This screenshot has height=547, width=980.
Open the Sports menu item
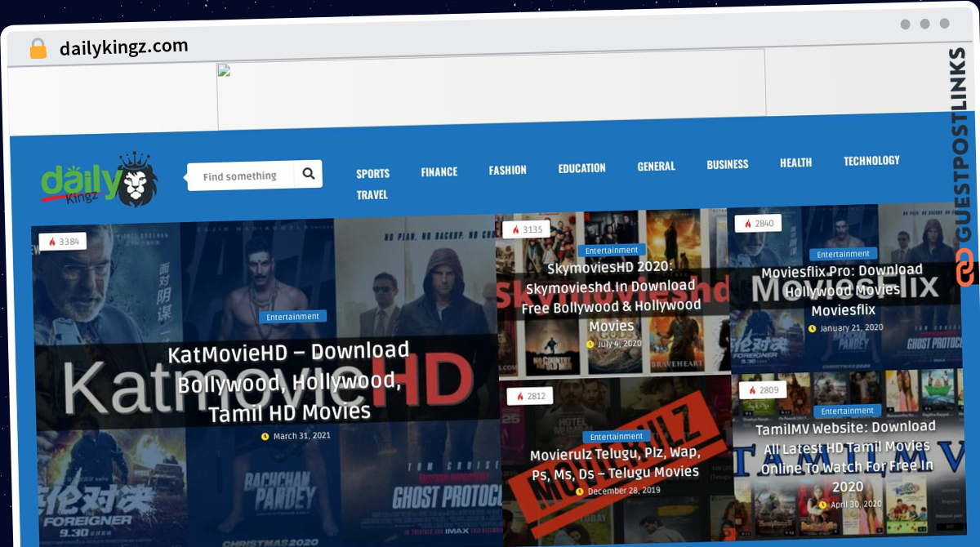(373, 173)
